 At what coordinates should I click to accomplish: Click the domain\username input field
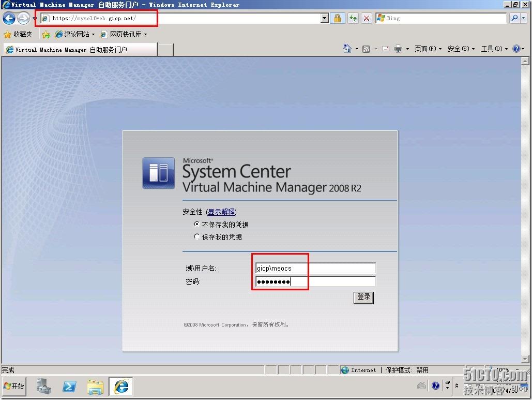(x=315, y=268)
